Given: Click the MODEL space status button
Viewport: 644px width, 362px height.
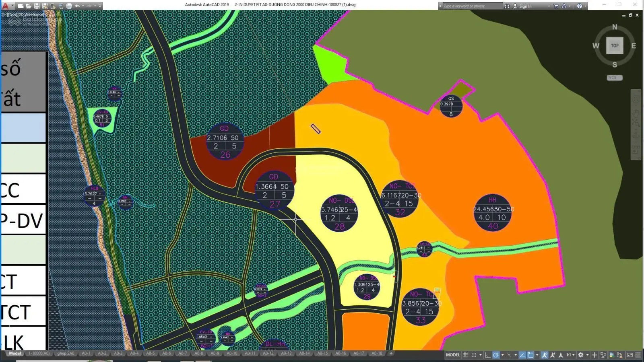Looking at the screenshot, I should point(453,355).
